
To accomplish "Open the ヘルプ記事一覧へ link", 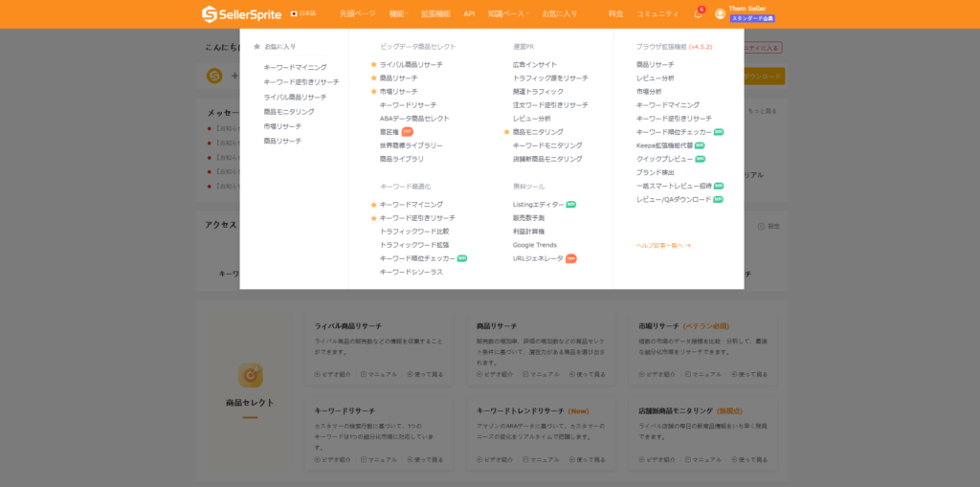I will (663, 246).
